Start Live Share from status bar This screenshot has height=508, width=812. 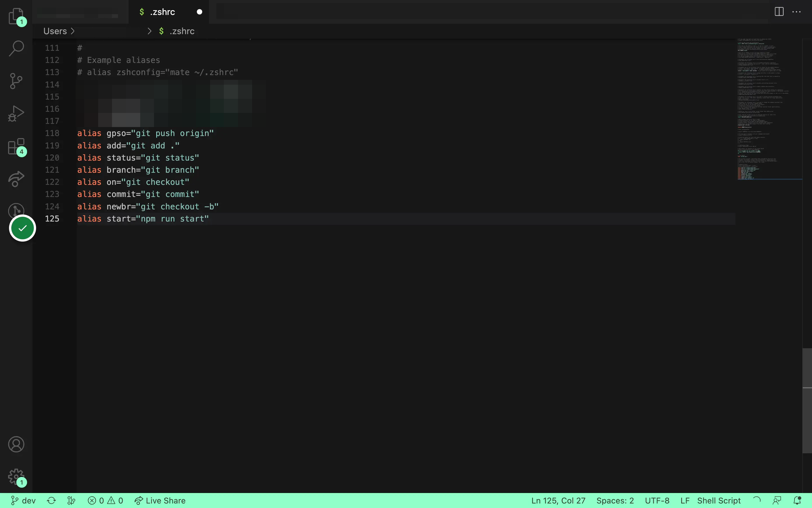point(160,501)
